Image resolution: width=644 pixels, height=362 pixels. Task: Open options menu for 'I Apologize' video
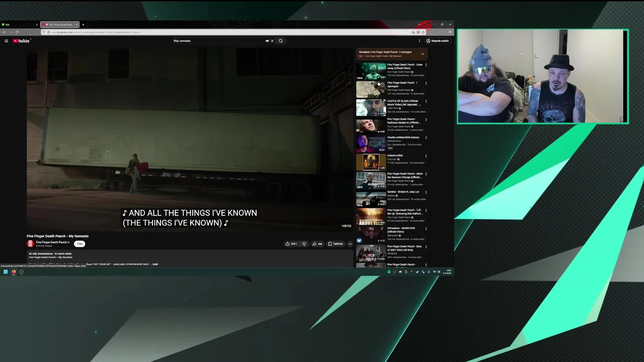[426, 83]
